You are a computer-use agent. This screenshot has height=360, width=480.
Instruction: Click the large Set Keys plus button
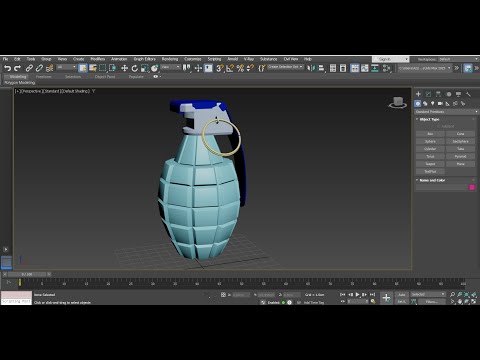pos(386,298)
